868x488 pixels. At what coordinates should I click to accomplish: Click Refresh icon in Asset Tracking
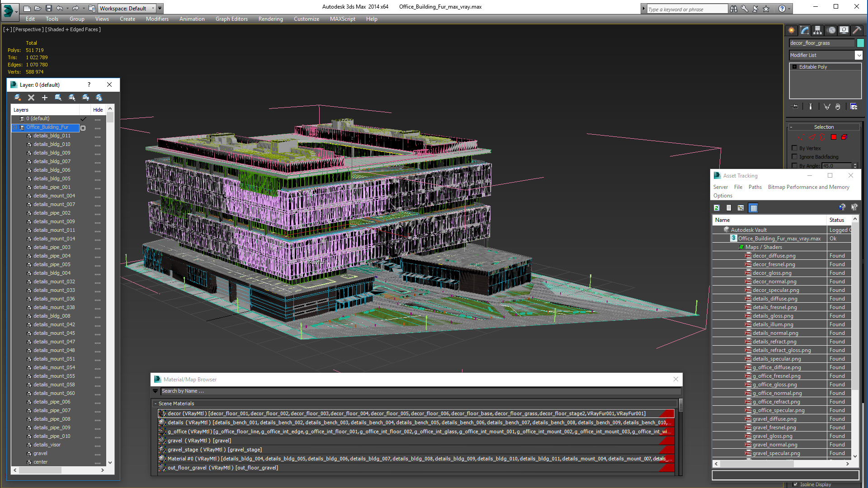click(x=717, y=208)
